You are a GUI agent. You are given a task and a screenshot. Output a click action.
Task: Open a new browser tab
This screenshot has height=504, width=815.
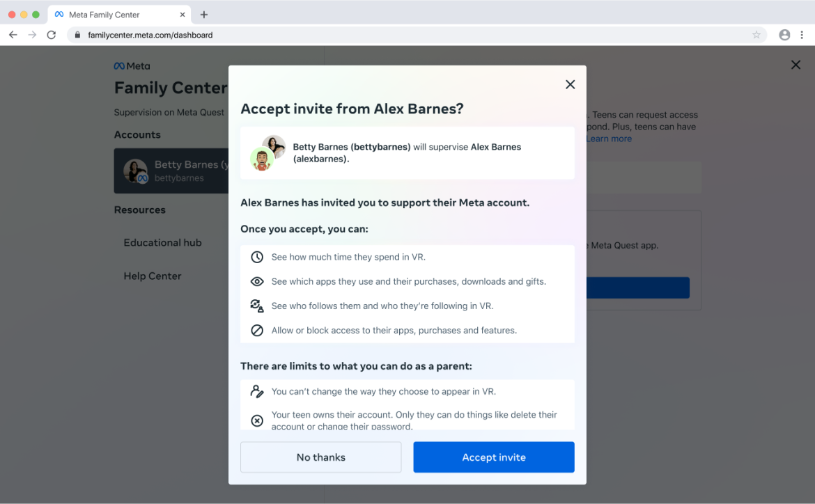(x=203, y=14)
